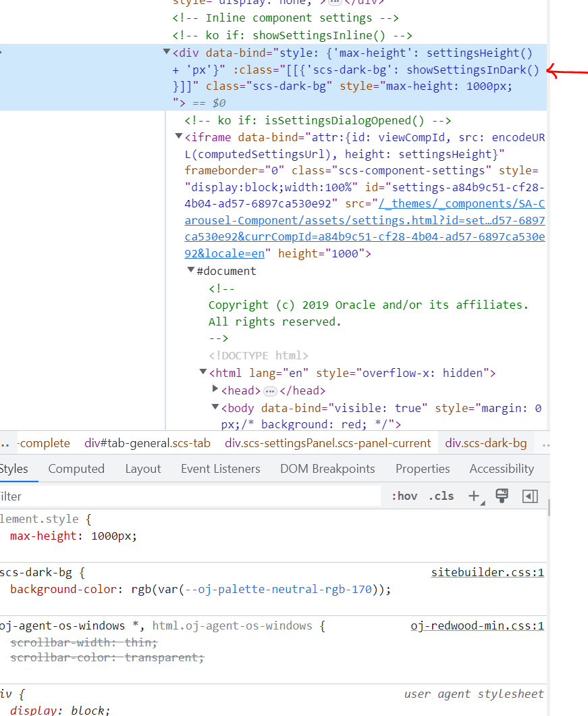Toggle the computed styles sidebar icon

point(530,496)
